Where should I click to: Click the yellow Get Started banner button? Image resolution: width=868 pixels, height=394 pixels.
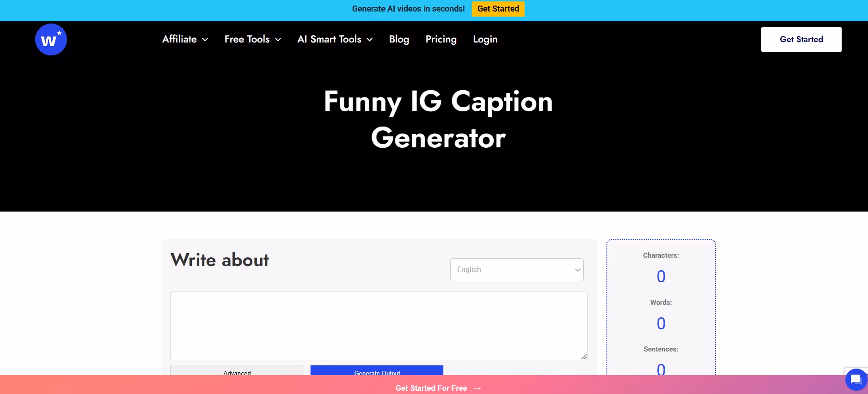point(498,9)
